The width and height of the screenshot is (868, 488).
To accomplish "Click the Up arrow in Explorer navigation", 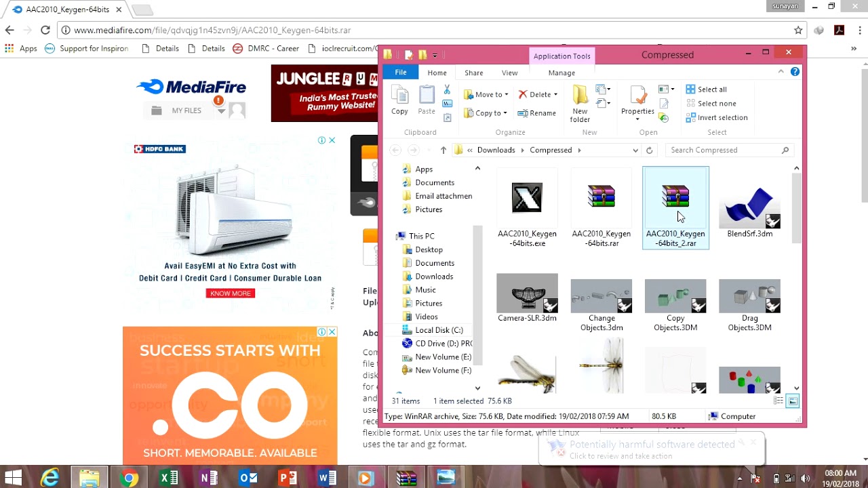I will pos(443,150).
